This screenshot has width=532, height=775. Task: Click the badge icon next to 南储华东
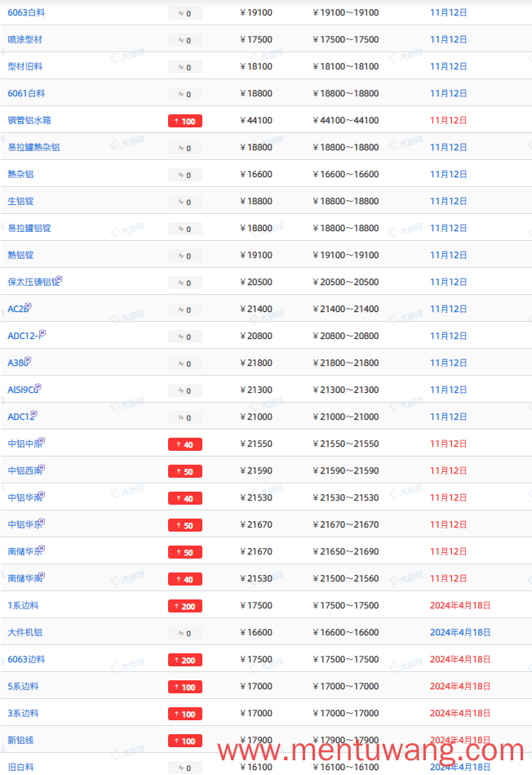[x=42, y=548]
